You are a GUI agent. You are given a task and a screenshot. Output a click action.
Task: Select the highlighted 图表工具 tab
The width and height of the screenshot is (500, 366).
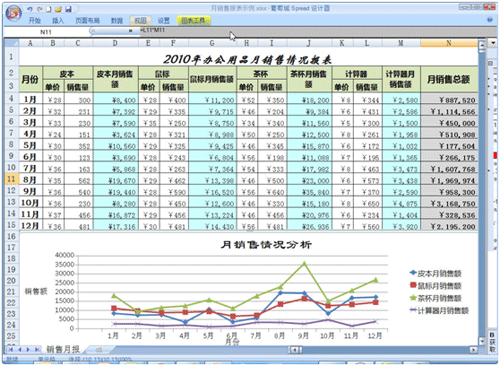tap(194, 21)
